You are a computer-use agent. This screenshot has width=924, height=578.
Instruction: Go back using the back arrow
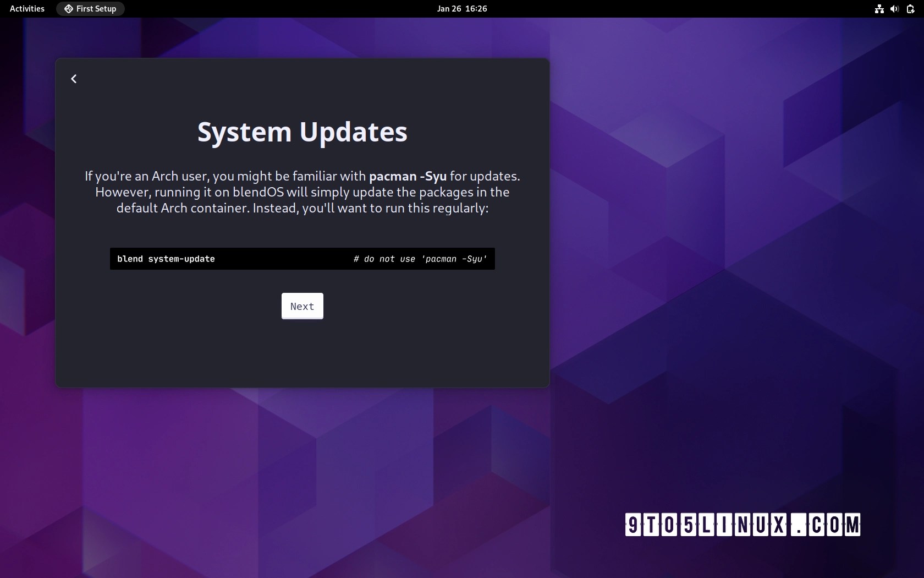74,79
